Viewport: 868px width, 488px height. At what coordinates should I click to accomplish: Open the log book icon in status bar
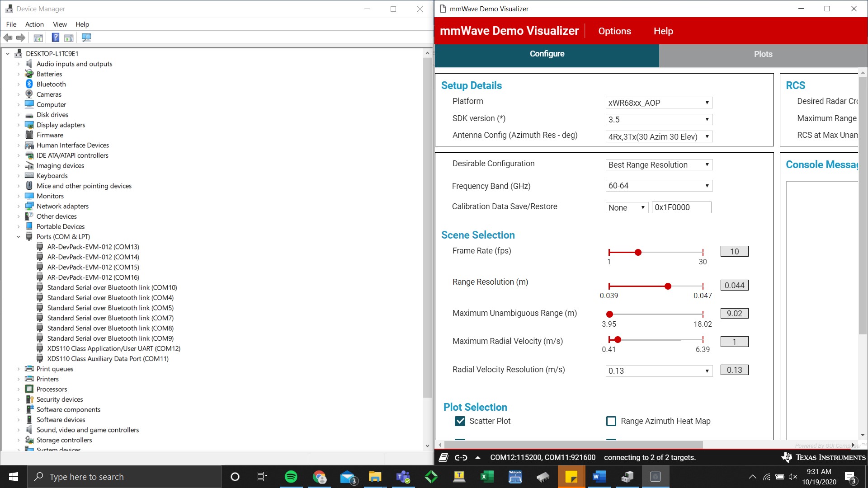[443, 457]
